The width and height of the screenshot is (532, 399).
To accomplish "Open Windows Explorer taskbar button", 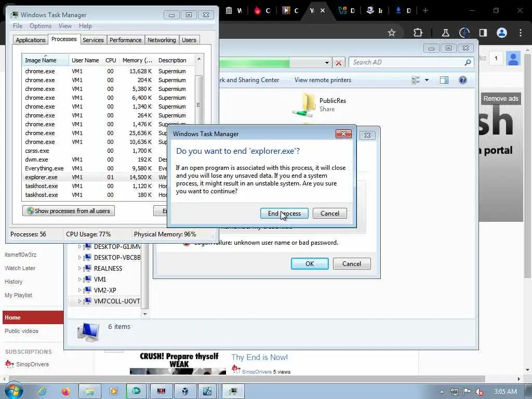I will tap(89, 391).
